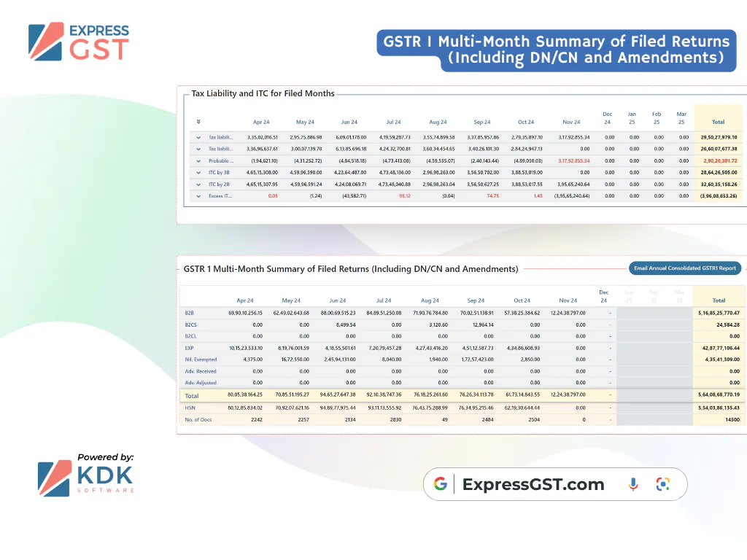Click the ITC by 3B row label
Viewport: 747px width, 560px height.
click(219, 172)
